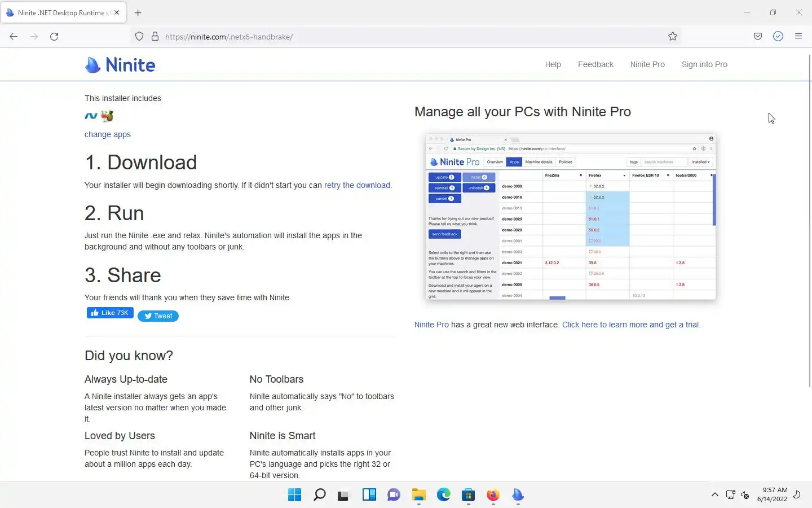Image resolution: width=812 pixels, height=508 pixels.
Task: Click the browser forward arrow
Action: pyautogui.click(x=34, y=37)
